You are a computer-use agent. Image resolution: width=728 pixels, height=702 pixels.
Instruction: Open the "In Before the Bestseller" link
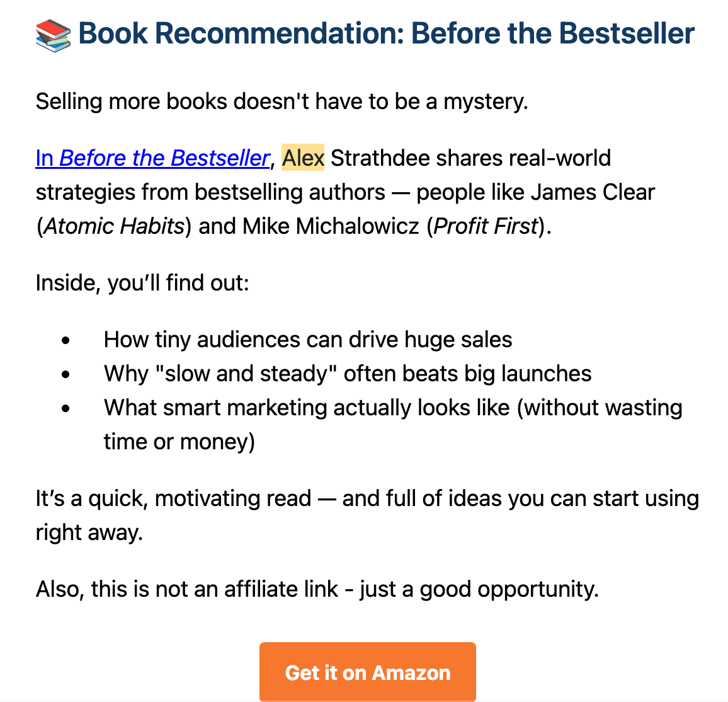click(152, 158)
